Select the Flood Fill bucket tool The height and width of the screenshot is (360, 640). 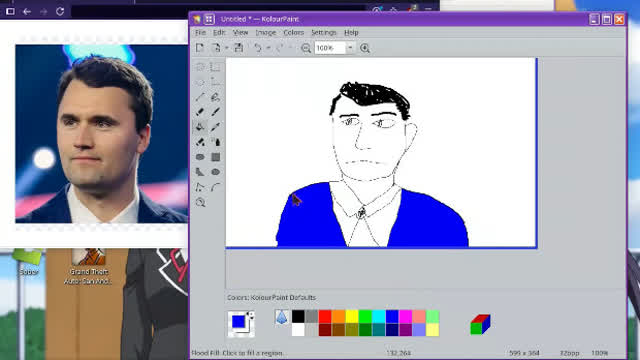point(200,127)
